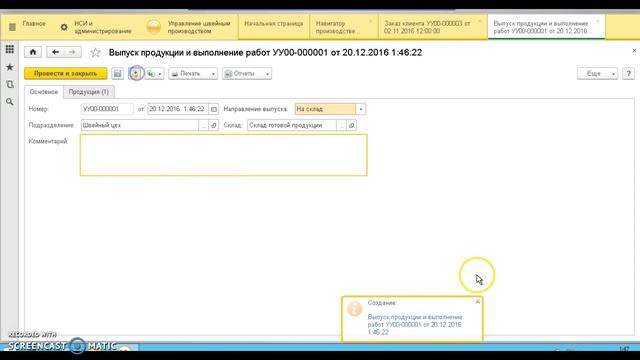Close the Создание notification popup
640x360 pixels.
point(478,302)
